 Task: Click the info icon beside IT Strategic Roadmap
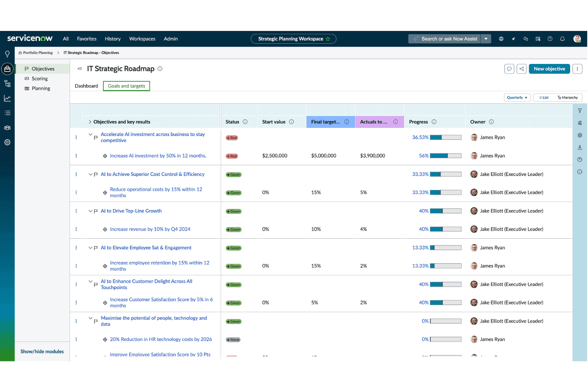pyautogui.click(x=160, y=69)
